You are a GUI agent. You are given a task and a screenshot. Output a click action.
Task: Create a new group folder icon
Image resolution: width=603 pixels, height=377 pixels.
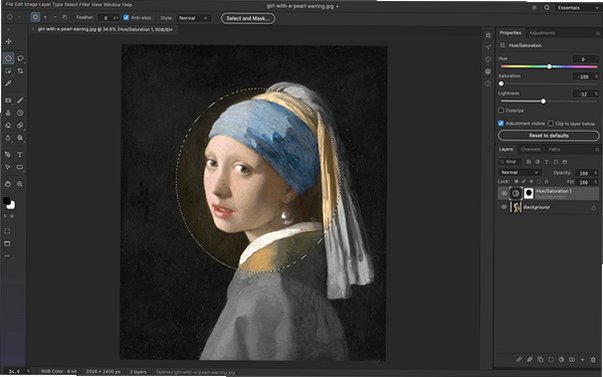(x=572, y=359)
